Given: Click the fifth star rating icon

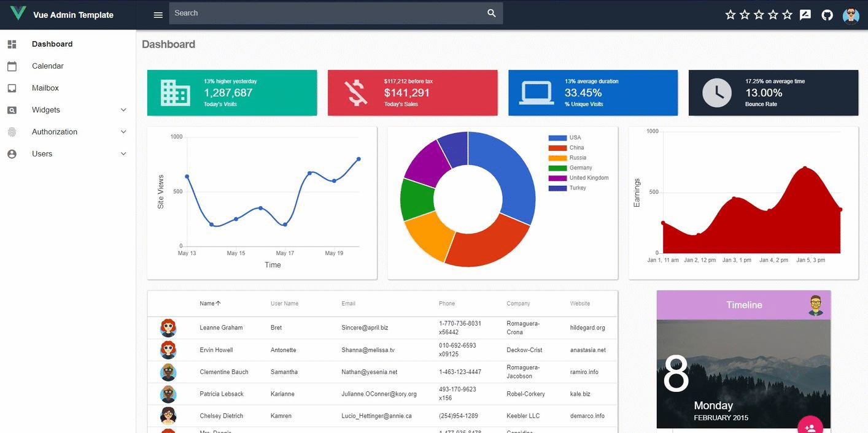Looking at the screenshot, I should 788,15.
